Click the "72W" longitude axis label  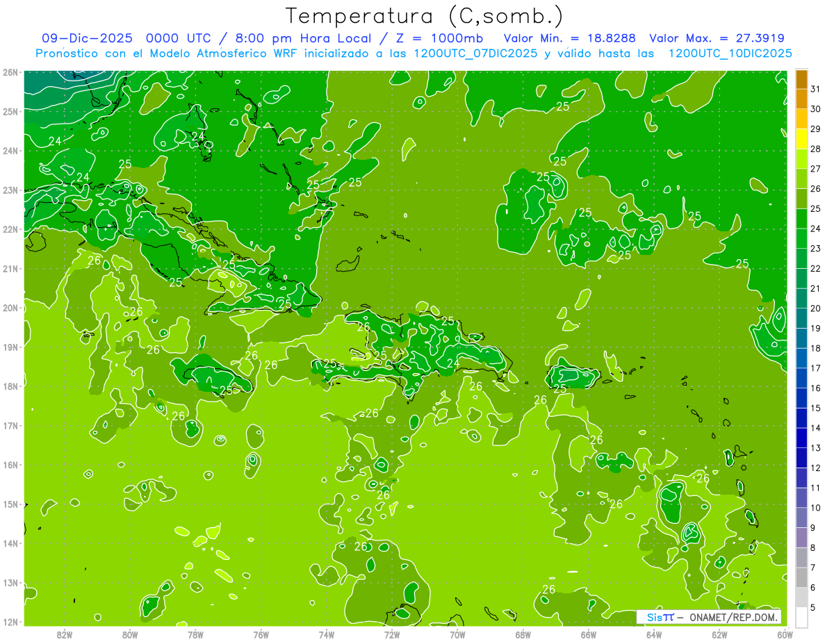point(392,634)
